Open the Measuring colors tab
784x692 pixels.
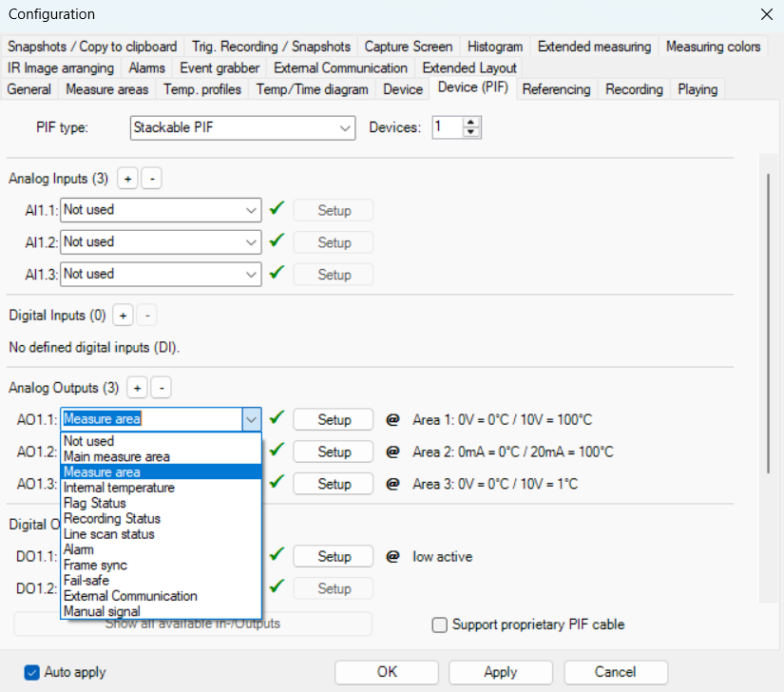[713, 47]
